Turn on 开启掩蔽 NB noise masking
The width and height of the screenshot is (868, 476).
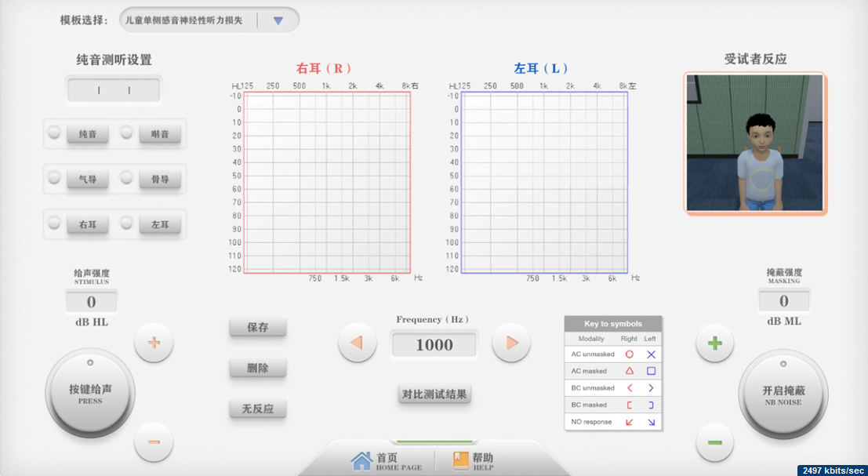[x=783, y=394]
